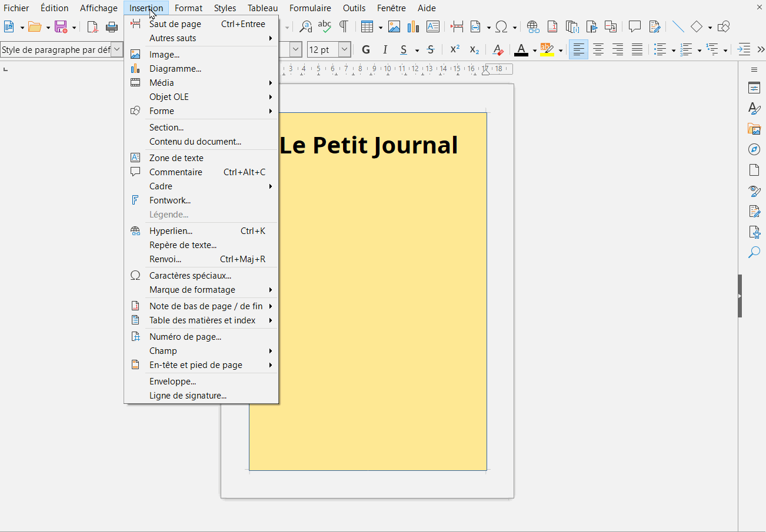766x532 pixels.
Task: Open the Tableau menu
Action: 263,8
